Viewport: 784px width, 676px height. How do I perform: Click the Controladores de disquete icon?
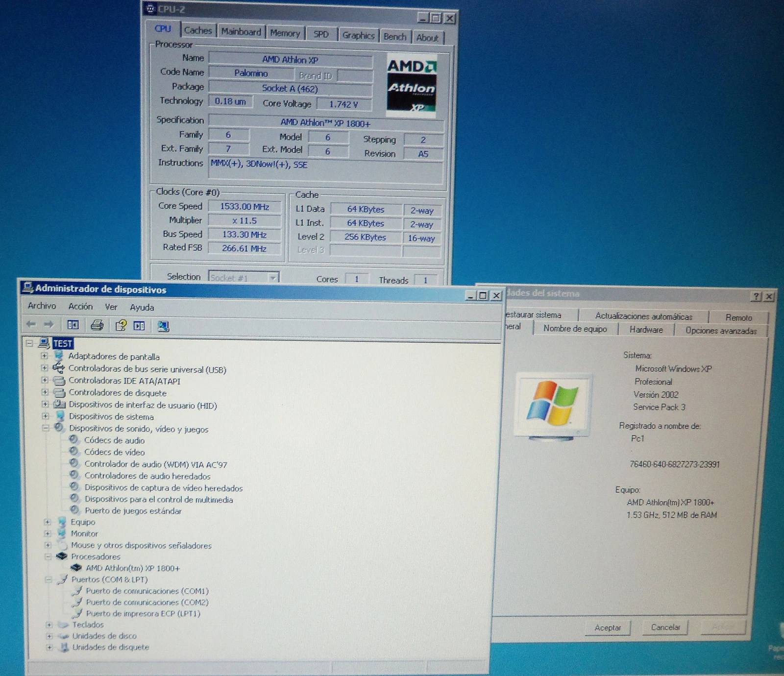[x=59, y=392]
